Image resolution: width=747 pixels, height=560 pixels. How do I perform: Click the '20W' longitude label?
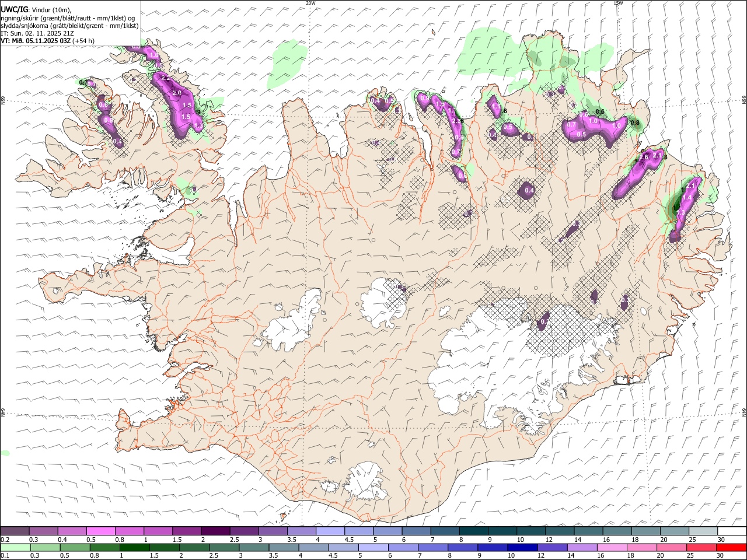(311, 3)
